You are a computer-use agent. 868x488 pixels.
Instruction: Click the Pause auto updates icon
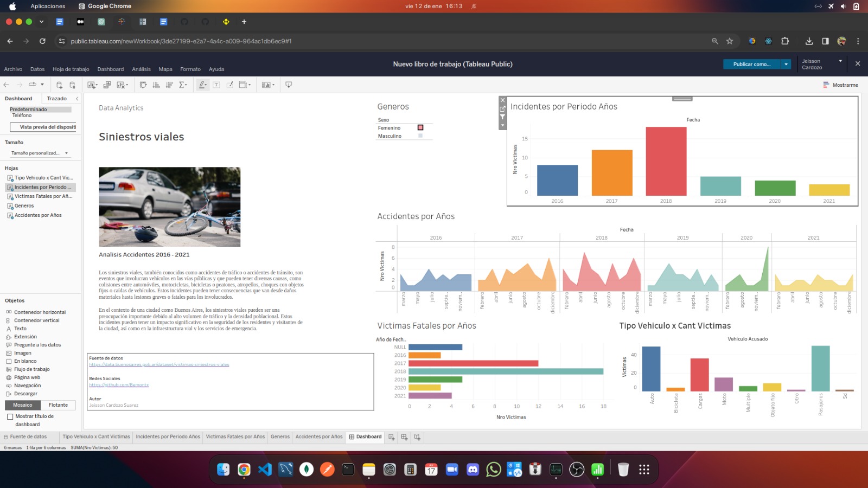coord(72,85)
